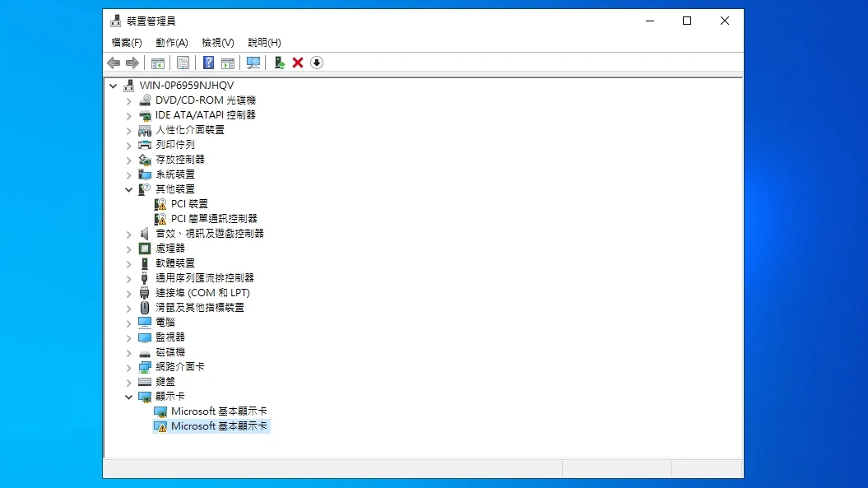Click the 人性化介面裝置 category icon
Image resolution: width=868 pixels, height=488 pixels.
pos(145,130)
